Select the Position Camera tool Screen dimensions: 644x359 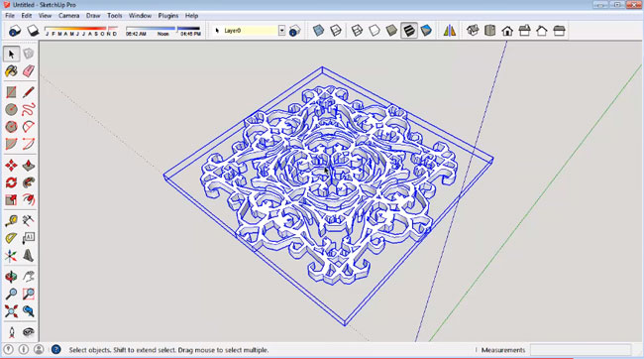(11, 332)
